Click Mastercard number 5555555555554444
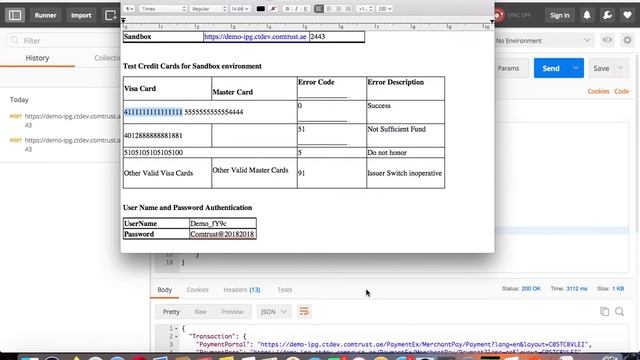The height and width of the screenshot is (360, 640). [214, 112]
